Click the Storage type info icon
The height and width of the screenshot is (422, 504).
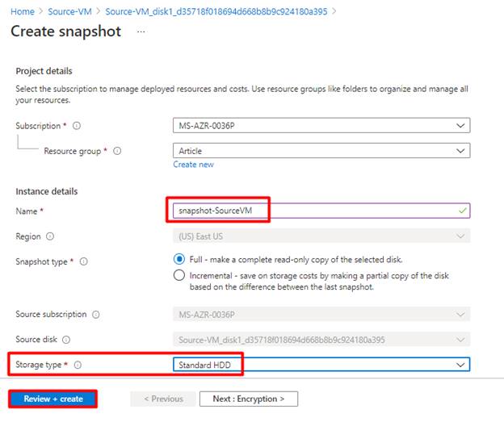[78, 365]
